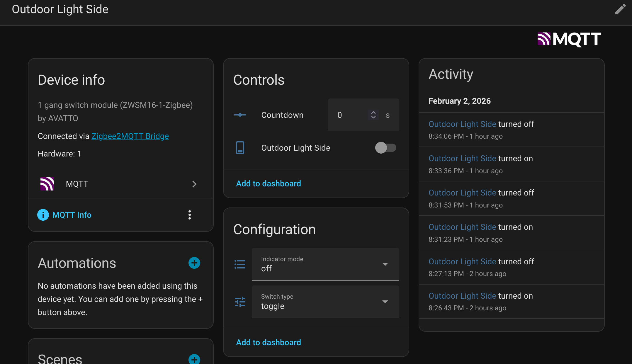Image resolution: width=632 pixels, height=364 pixels.
Task: Click the Countdown stepper arrows
Action: pos(373,115)
